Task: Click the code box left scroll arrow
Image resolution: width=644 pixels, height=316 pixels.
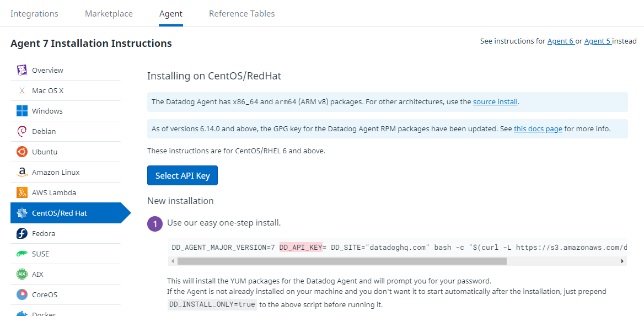Action: 173,261
